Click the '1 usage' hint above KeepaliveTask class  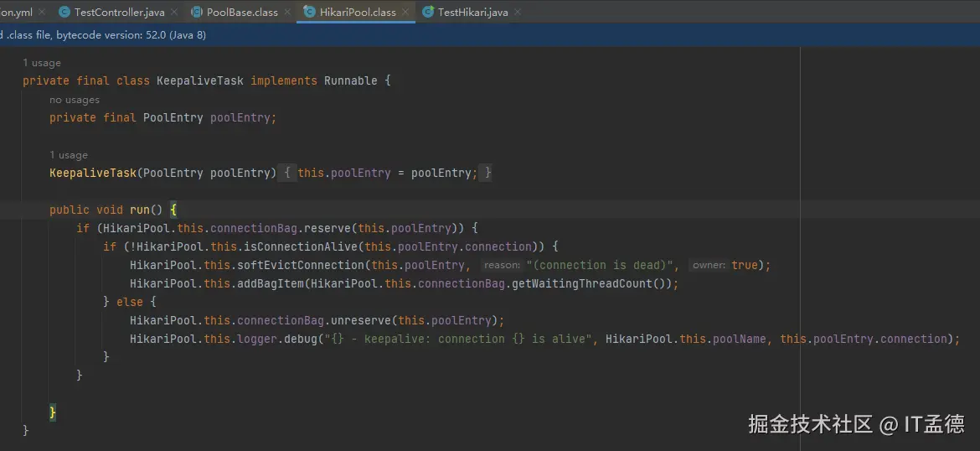[x=42, y=63]
